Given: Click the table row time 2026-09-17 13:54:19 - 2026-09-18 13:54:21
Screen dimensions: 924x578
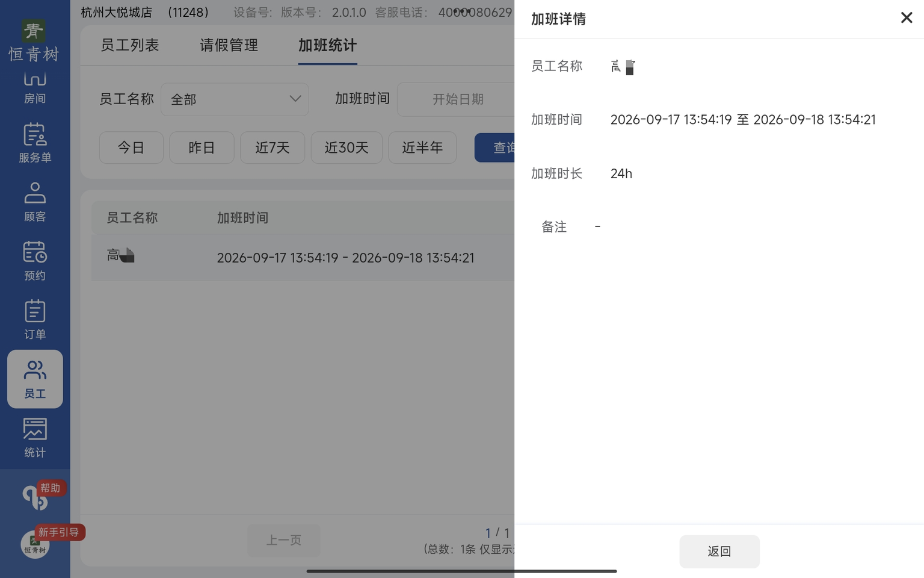Looking at the screenshot, I should [345, 258].
